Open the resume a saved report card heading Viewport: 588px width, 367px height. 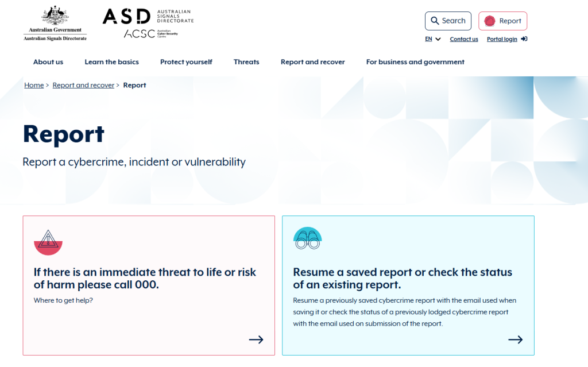(x=403, y=279)
